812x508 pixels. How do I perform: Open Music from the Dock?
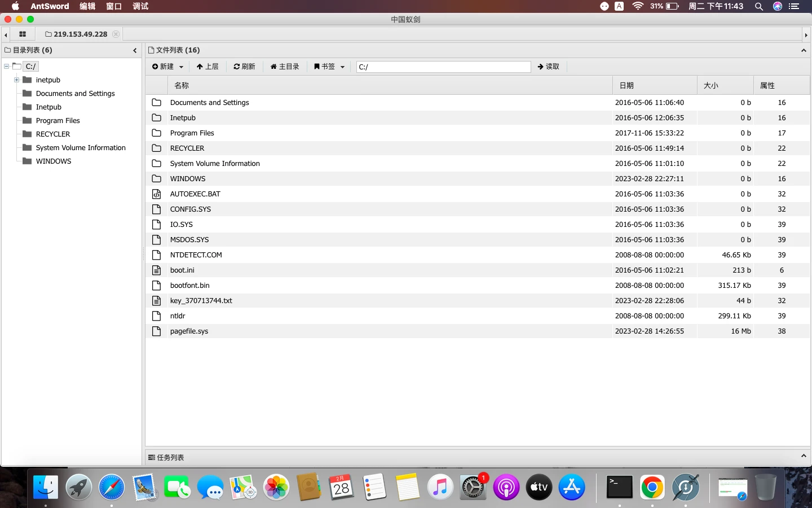pyautogui.click(x=440, y=487)
